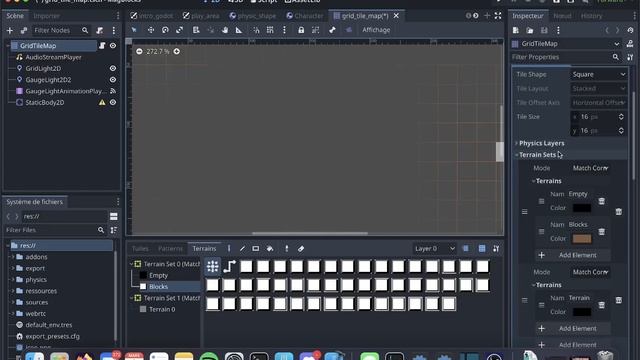
Task: Open GridTileMap script icon in scene tree
Action: click(x=102, y=46)
